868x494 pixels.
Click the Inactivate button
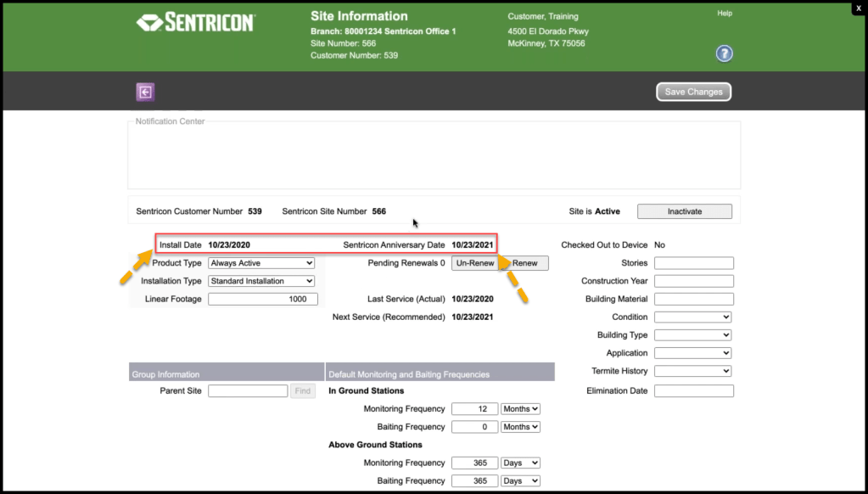click(x=684, y=211)
